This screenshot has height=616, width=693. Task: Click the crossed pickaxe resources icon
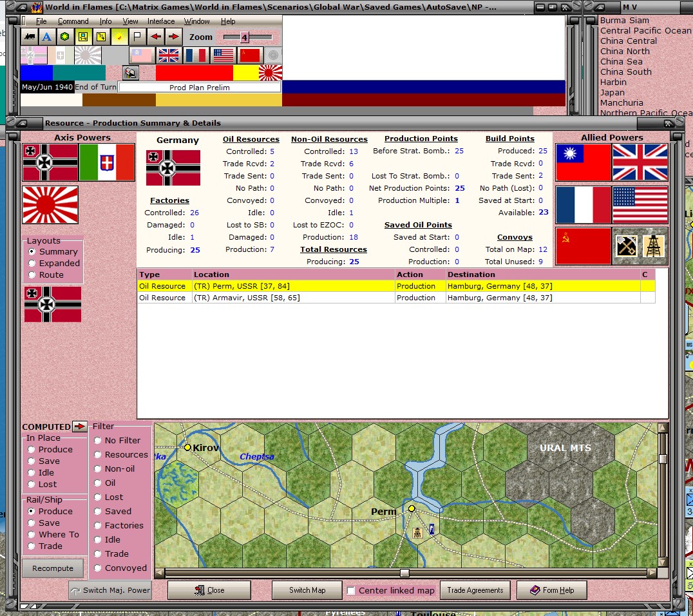pos(626,246)
